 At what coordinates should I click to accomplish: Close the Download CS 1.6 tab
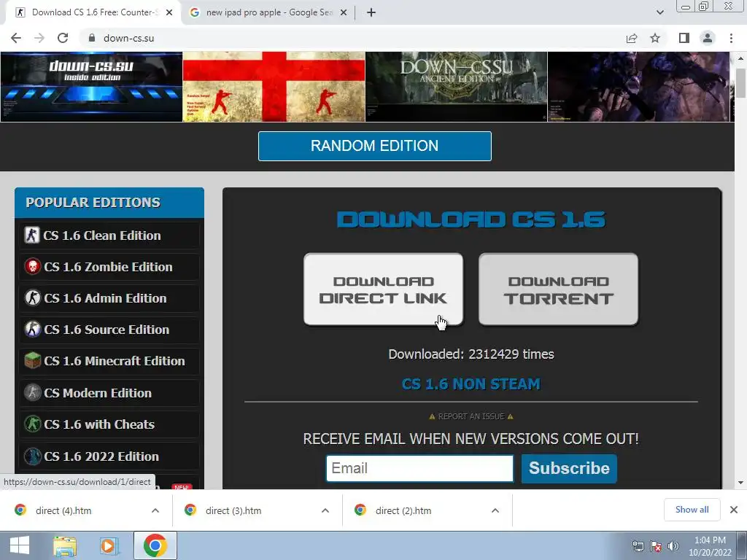169,12
